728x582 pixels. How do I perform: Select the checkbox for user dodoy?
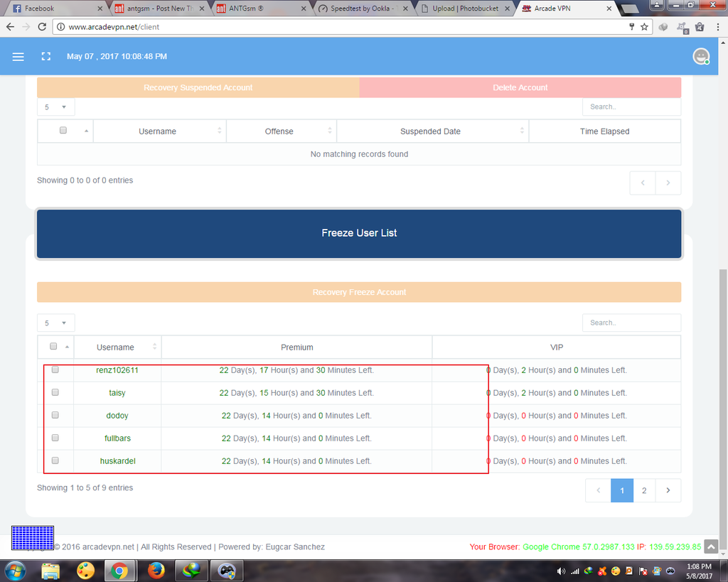click(x=55, y=415)
